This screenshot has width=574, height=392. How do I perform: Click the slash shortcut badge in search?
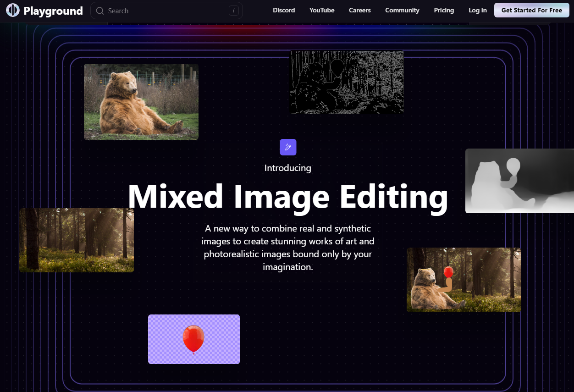coord(234,11)
